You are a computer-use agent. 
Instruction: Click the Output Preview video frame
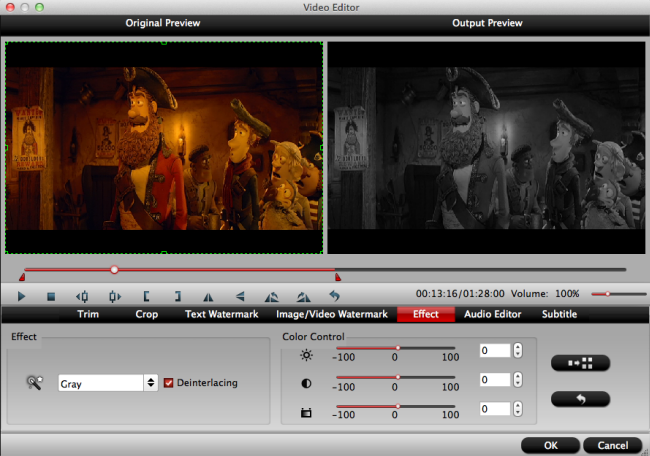coord(486,148)
